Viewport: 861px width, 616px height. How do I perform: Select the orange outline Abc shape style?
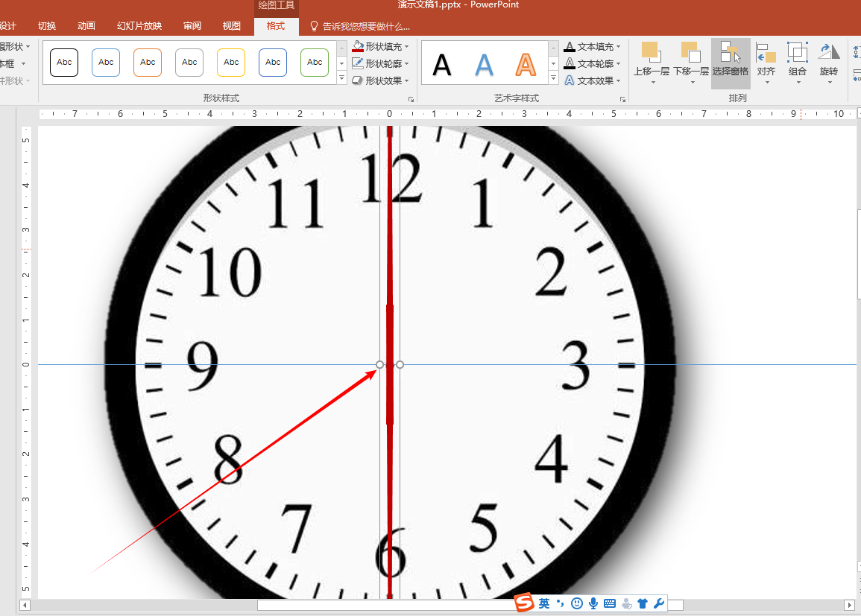pyautogui.click(x=148, y=62)
